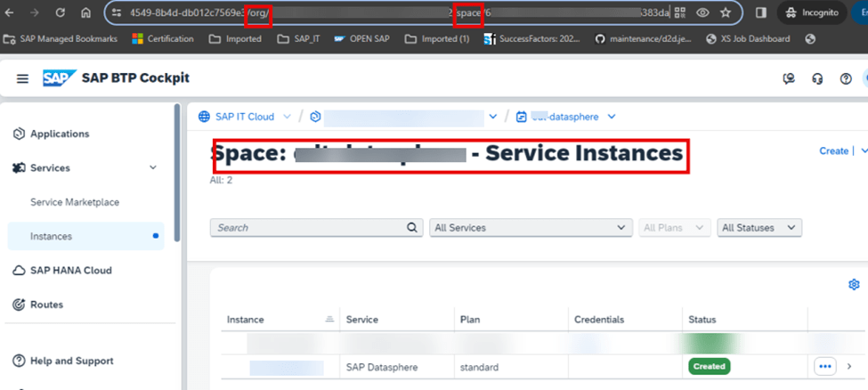Expand the SAP IT Cloud breadcrumb dropdown

287,117
